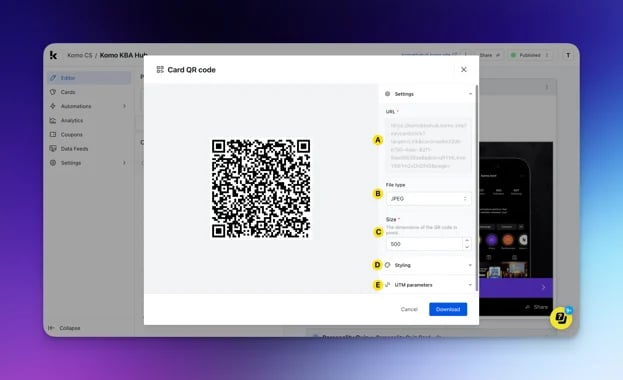
Task: Open the Komo CS breadcrumb
Action: pos(79,55)
